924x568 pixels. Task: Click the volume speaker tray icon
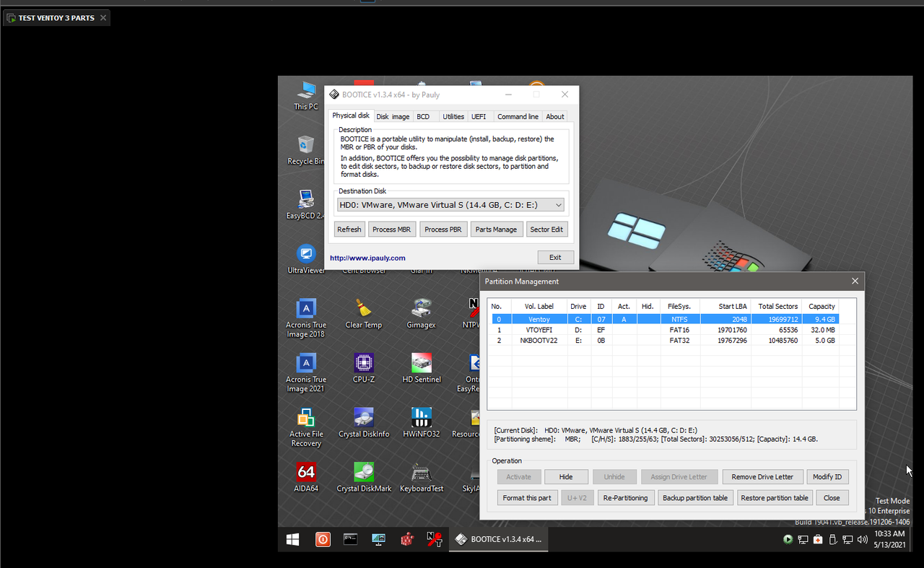[862, 539]
